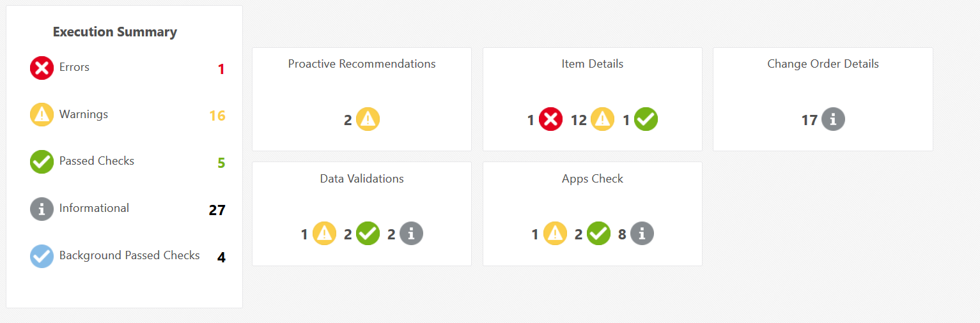The image size is (980, 323).
Task: Click the warning icon in Proactive Recommendations
Action: tap(368, 119)
